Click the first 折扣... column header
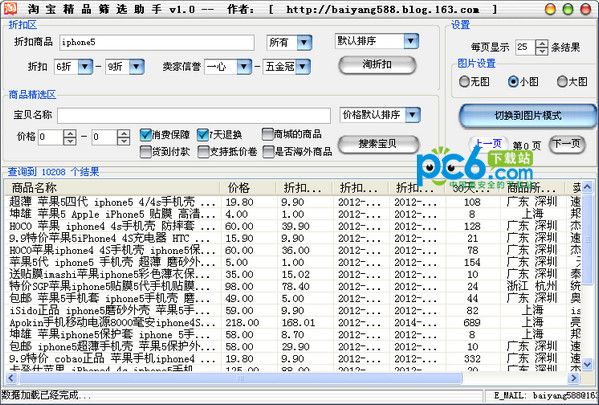 tap(304, 188)
